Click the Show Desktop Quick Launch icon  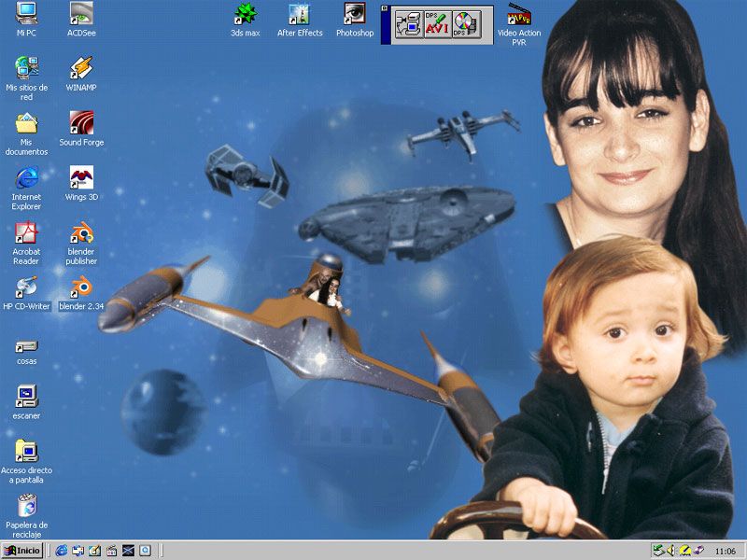click(x=78, y=551)
